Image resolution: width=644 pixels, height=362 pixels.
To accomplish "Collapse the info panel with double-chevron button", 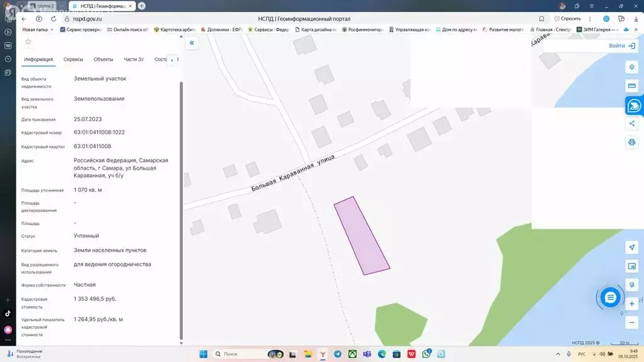I will (x=192, y=43).
